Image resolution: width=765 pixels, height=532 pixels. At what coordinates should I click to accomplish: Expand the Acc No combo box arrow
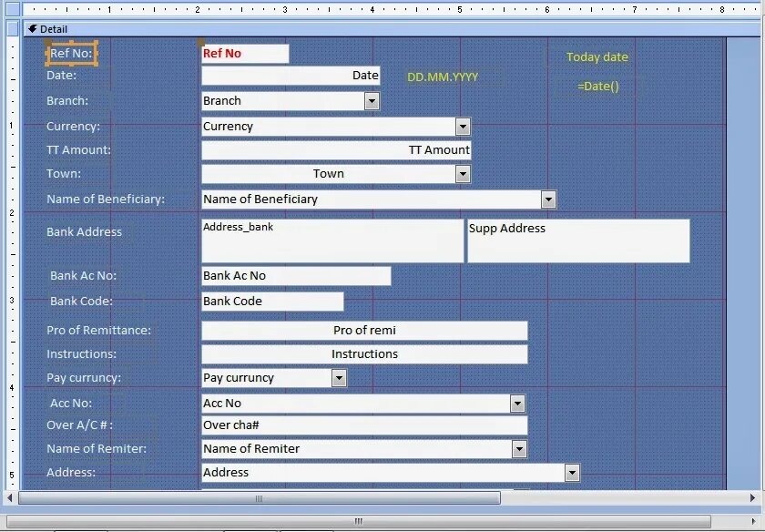(x=517, y=404)
